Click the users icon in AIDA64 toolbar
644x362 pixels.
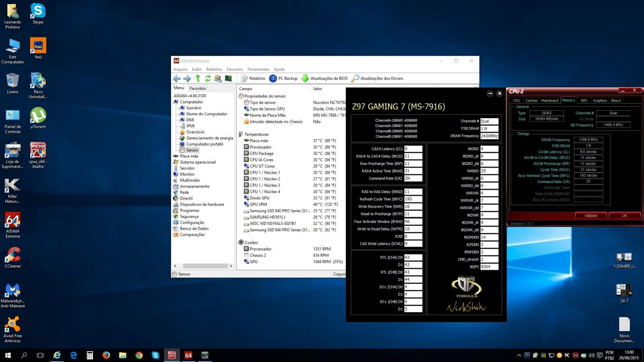coord(218,78)
